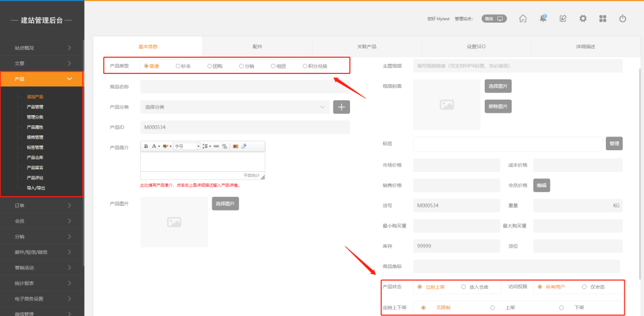Click 管理 button next to tags field
Viewport: 644px width, 316px height.
tap(614, 144)
